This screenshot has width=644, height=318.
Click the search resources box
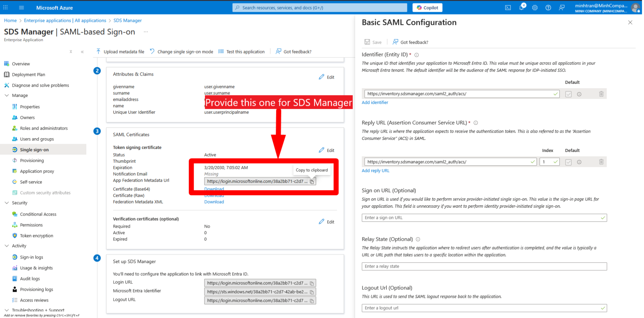pos(320,8)
